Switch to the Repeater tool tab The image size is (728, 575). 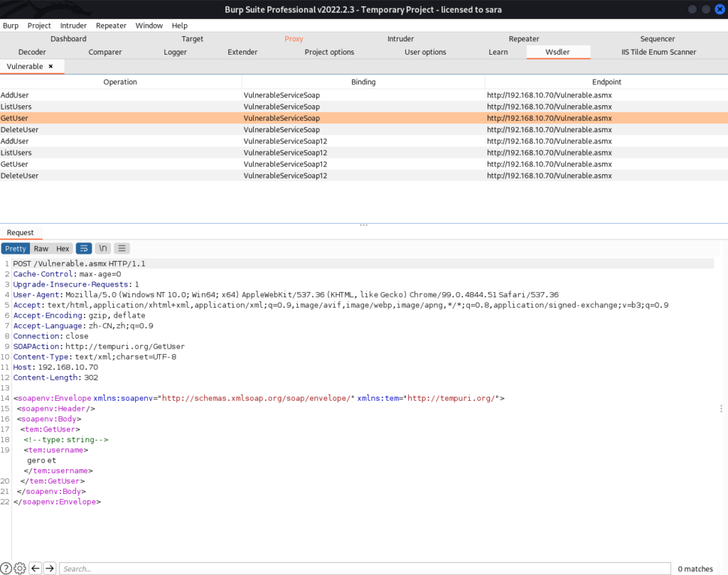point(524,39)
